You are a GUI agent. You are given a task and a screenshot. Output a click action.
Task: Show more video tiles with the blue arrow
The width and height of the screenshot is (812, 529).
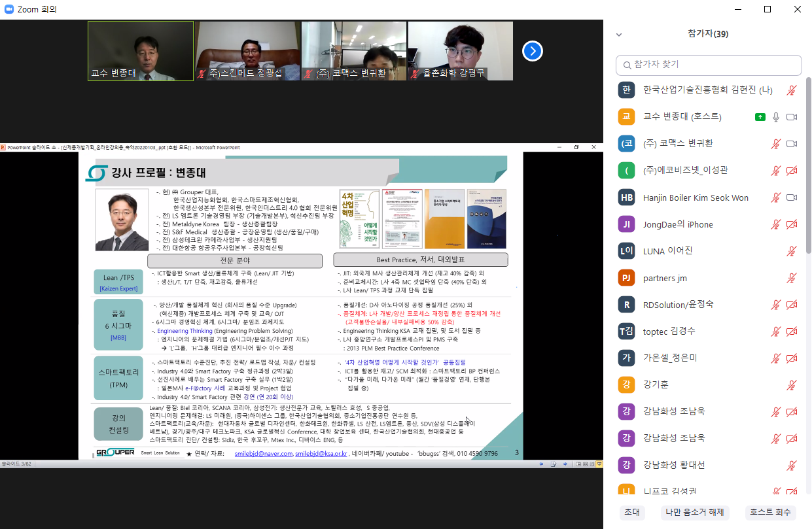coord(533,51)
